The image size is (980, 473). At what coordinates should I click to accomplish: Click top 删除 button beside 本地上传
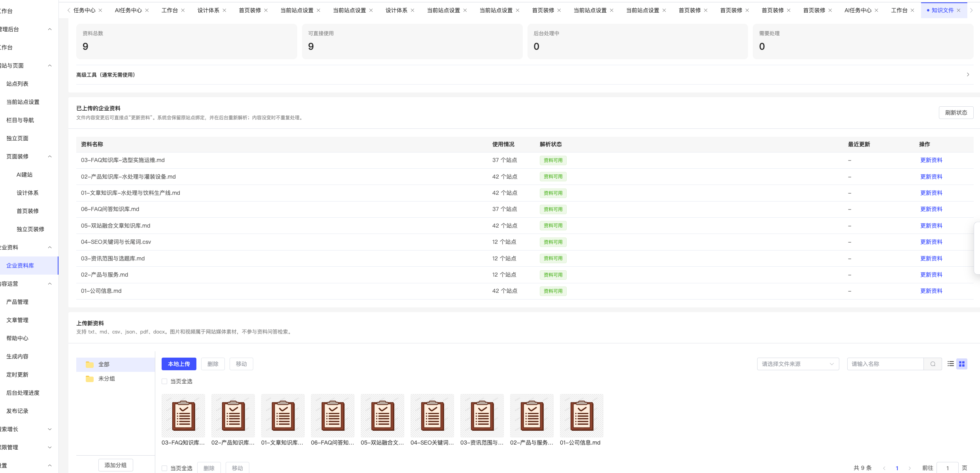(213, 364)
